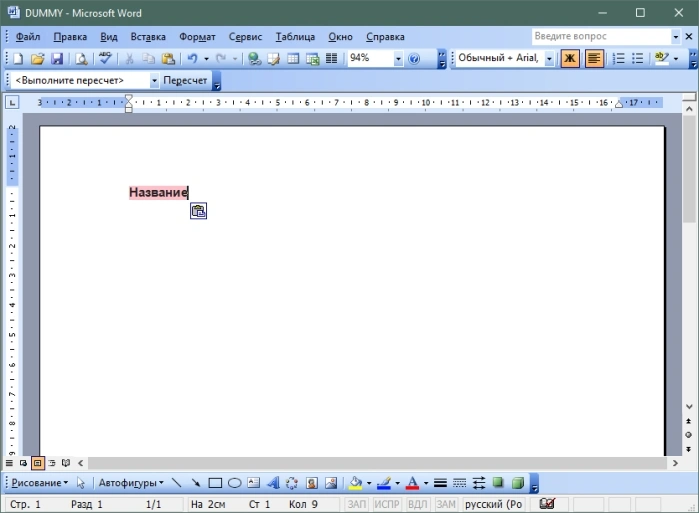Click the font color red A swatch
699x513 pixels.
[412, 483]
